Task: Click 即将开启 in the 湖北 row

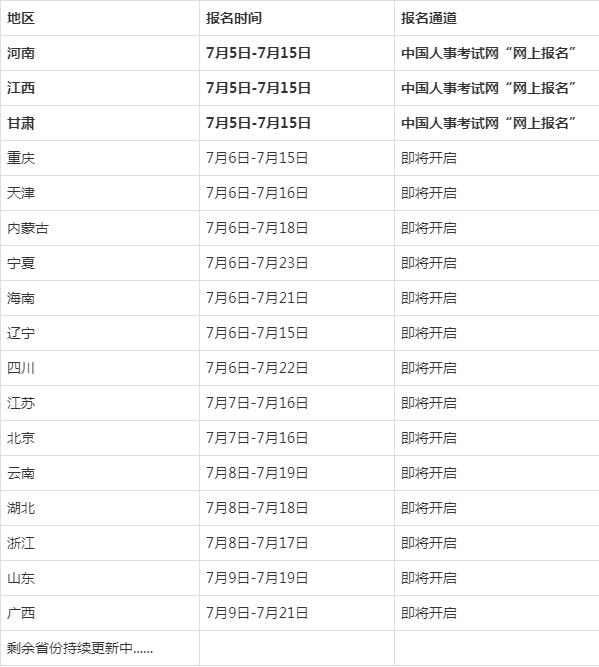Action: pyautogui.click(x=428, y=507)
